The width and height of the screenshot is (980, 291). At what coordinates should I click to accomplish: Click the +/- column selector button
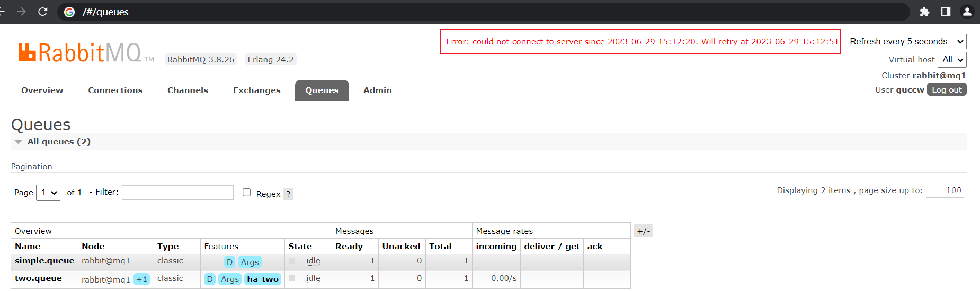(x=643, y=231)
